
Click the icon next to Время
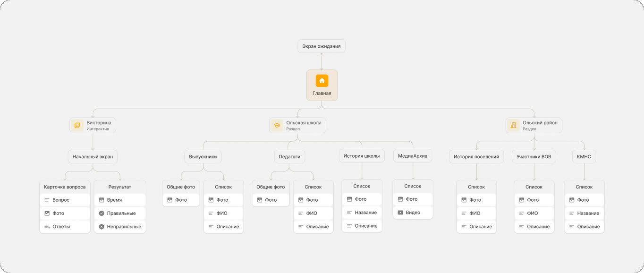click(x=102, y=200)
